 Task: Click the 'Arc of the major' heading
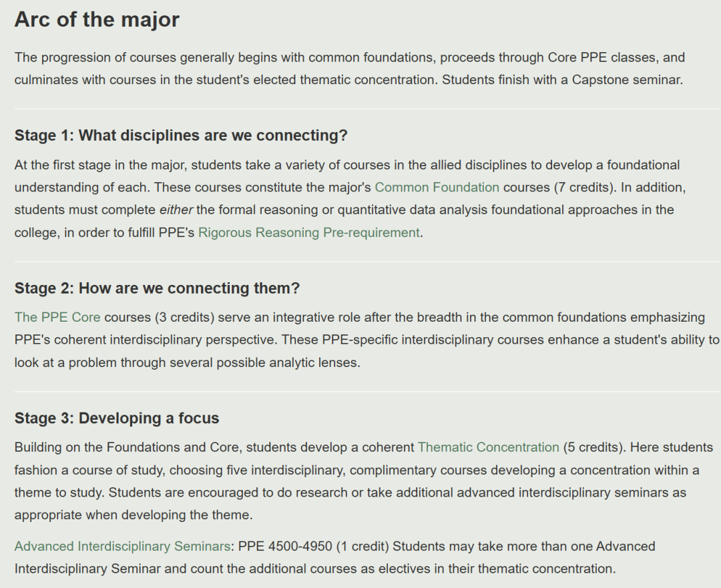tap(97, 19)
